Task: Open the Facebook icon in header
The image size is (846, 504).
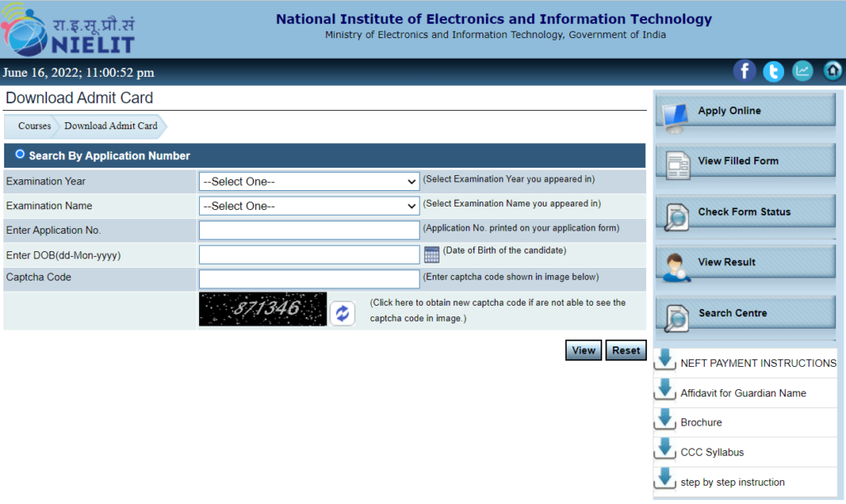Action: click(x=744, y=71)
